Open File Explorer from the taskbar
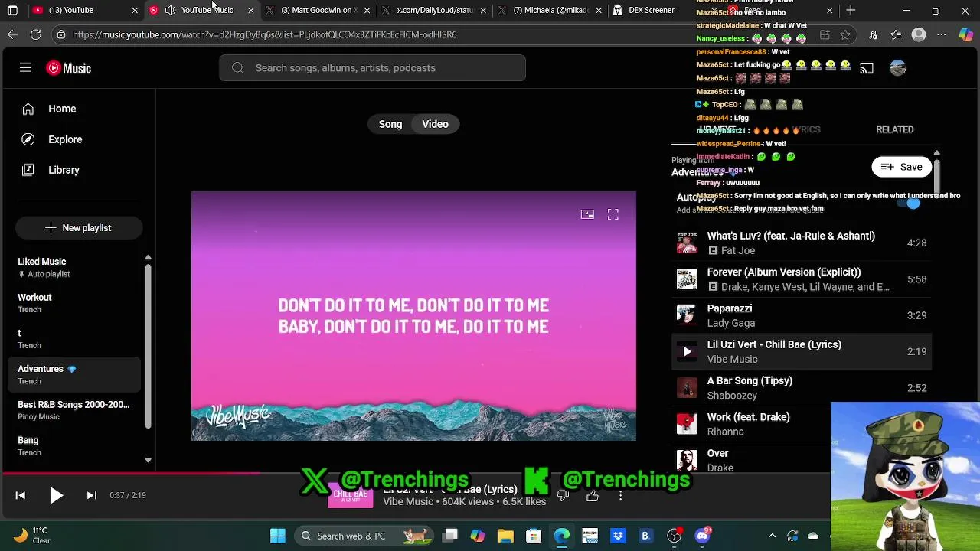Screen dimensions: 980x551 pyautogui.click(x=505, y=536)
